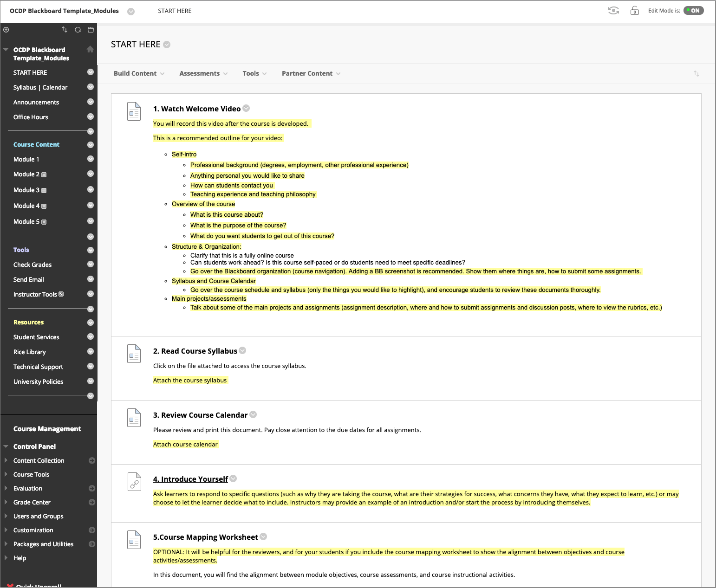Open chevron menu for START HERE sidebar item
This screenshot has height=588, width=716.
91,72
